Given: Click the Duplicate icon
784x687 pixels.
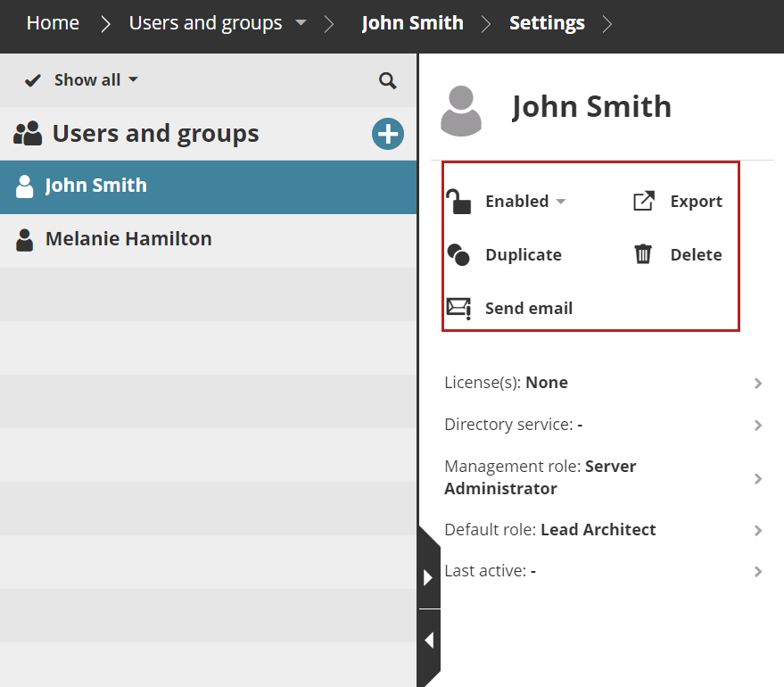Looking at the screenshot, I should [458, 255].
